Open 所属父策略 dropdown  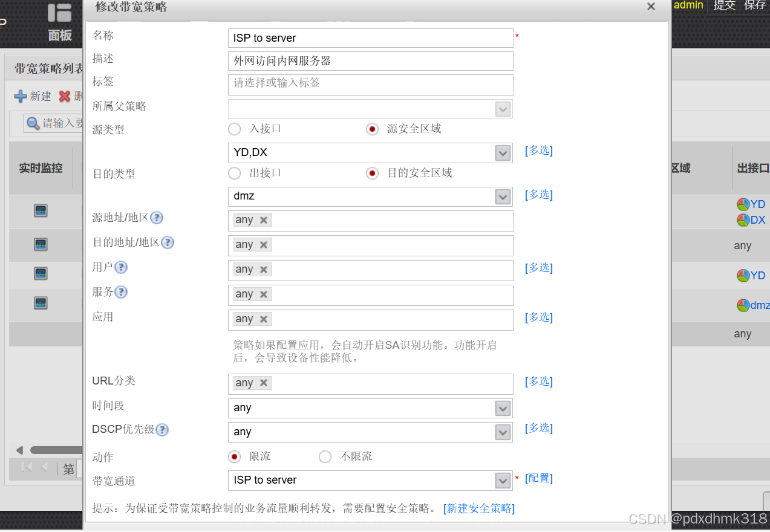503,109
